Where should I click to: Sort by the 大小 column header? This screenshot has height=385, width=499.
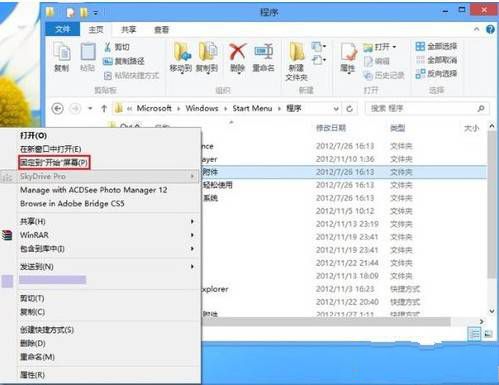coord(471,128)
